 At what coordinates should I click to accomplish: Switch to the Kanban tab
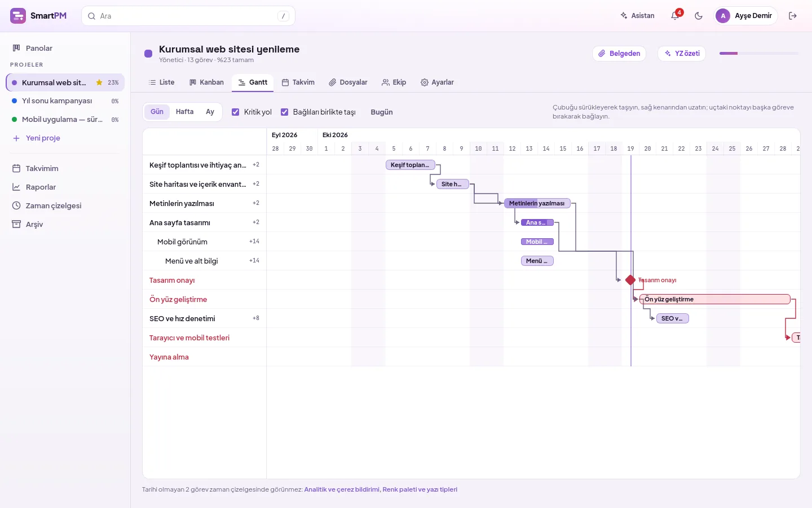click(x=206, y=82)
